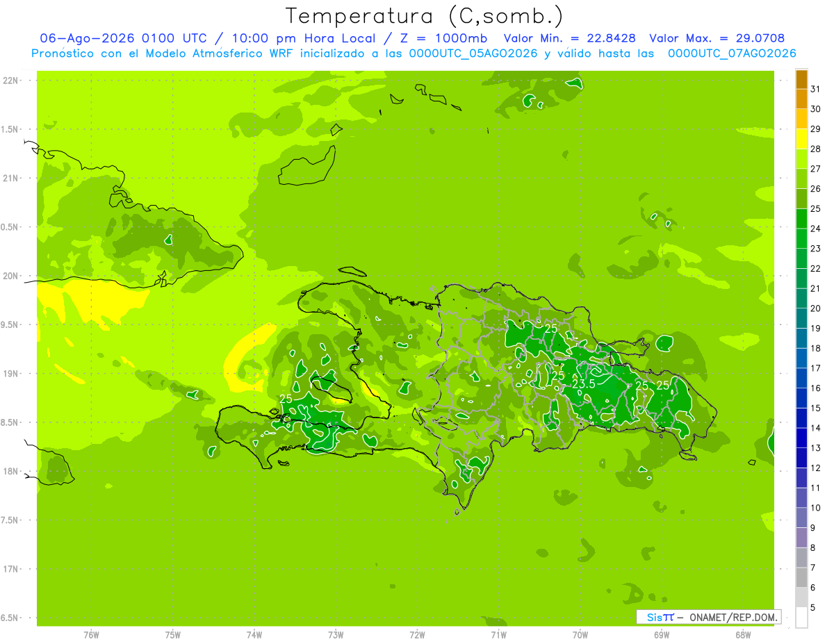Click the "Temperatura (C,somb.)" title
Image resolution: width=834 pixels, height=644 pixels.
coord(424,15)
